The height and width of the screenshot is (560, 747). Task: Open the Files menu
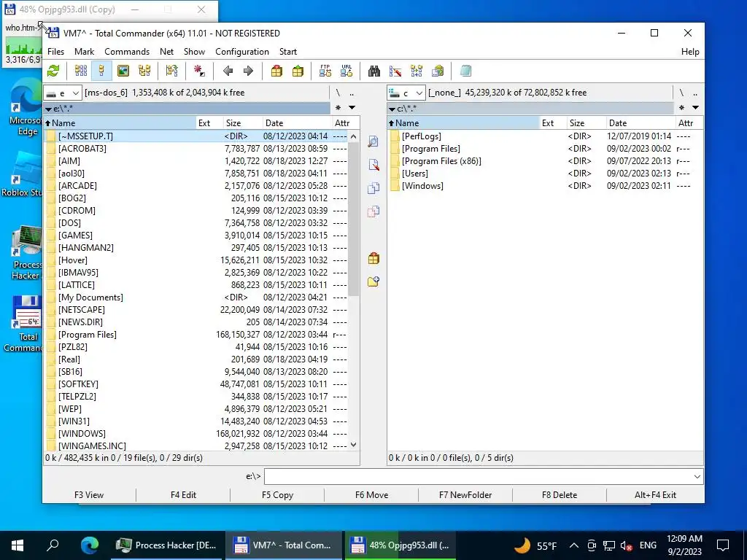[x=55, y=52]
